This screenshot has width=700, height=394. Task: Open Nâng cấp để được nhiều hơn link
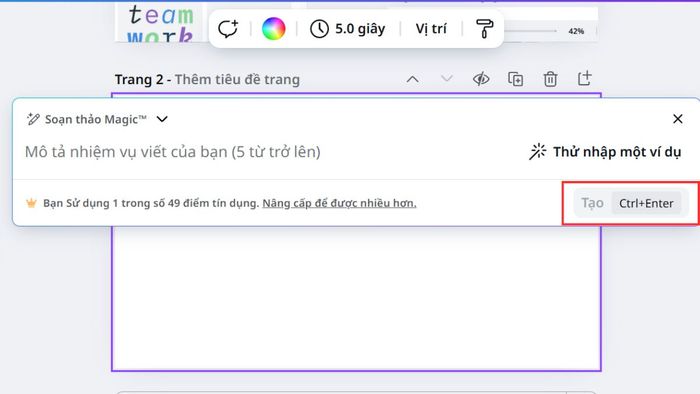click(x=339, y=203)
